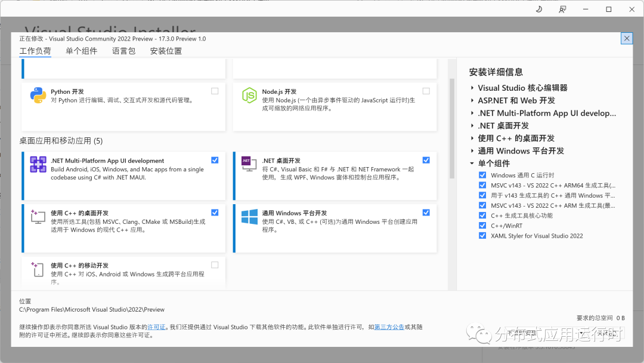644x363 pixels.
Task: Click the 使用 C++ 的桌面开发 monitor icon
Action: pos(38,217)
